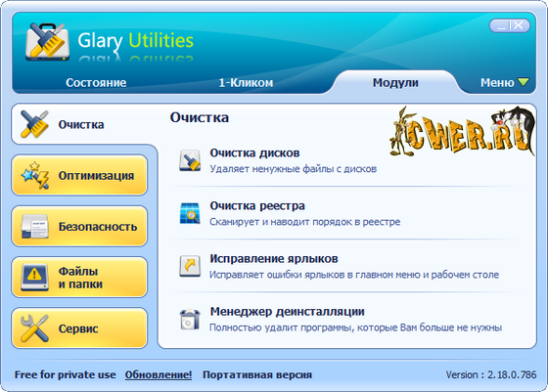Click the Менеджер деинсталляции trash icon
548x392 pixels.
pyautogui.click(x=190, y=319)
